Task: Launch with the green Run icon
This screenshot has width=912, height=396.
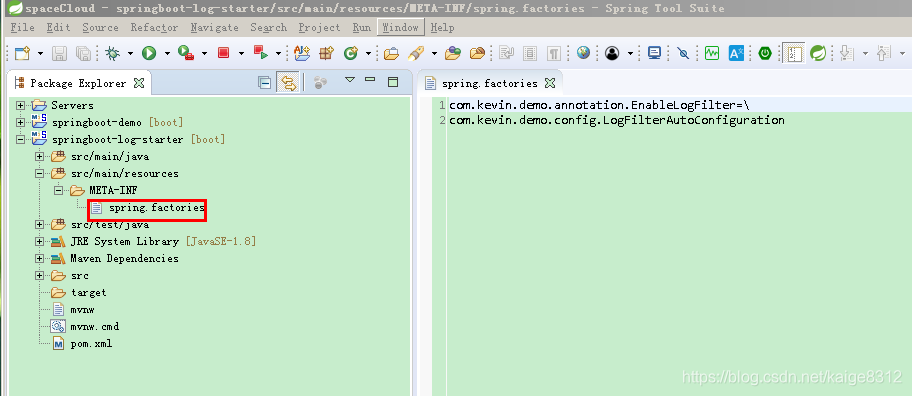Action: coord(149,53)
